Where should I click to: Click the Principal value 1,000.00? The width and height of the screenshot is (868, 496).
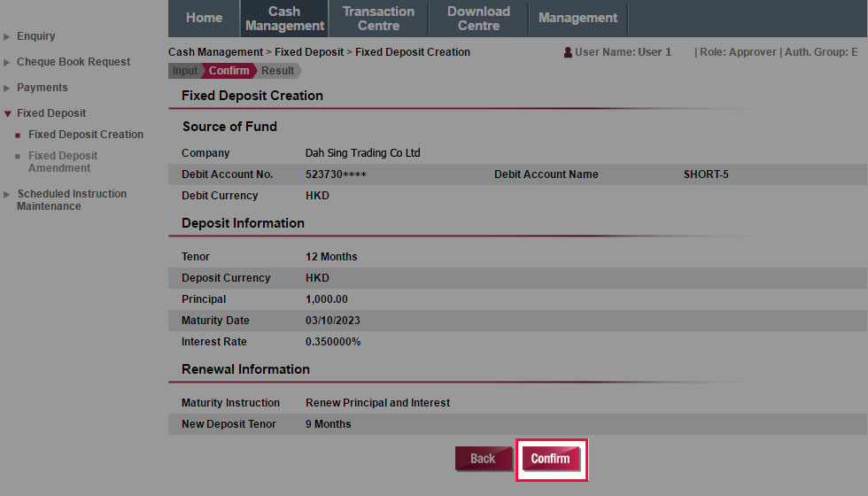pos(327,299)
